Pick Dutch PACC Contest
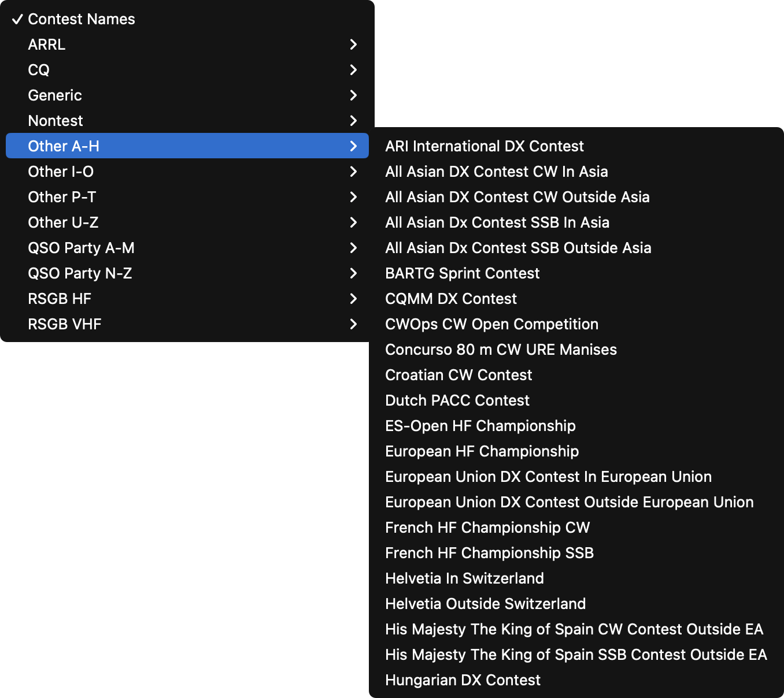Screen dimensions: 784x698 tap(576, 400)
